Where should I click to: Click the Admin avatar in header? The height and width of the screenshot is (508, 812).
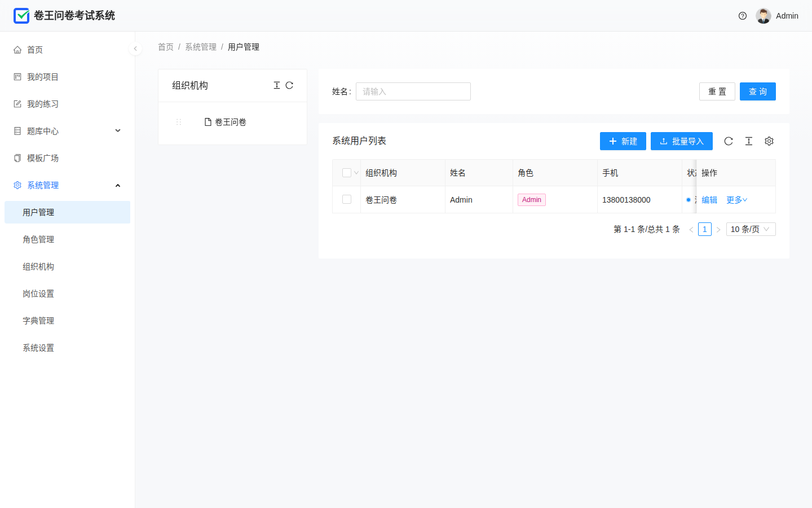tap(764, 16)
